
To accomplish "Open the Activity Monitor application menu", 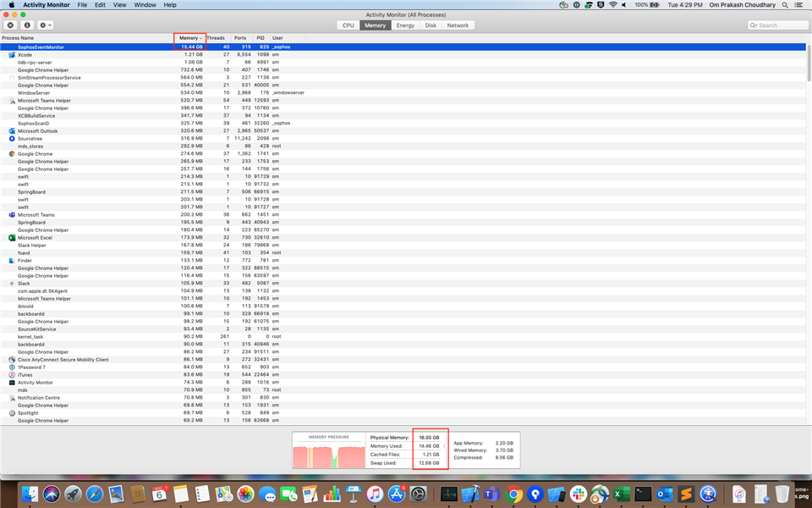I will pos(46,5).
